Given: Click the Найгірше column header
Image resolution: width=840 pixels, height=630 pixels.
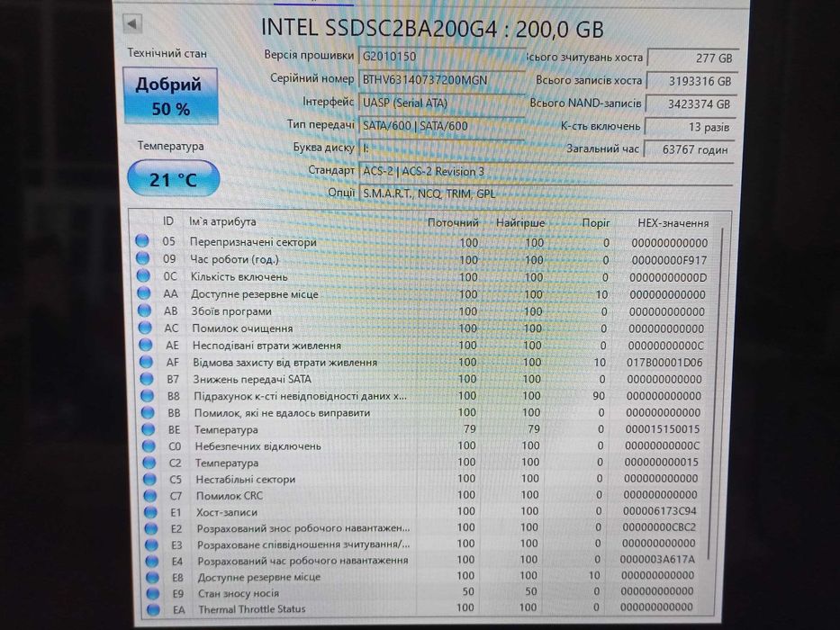Looking at the screenshot, I should tap(520, 222).
